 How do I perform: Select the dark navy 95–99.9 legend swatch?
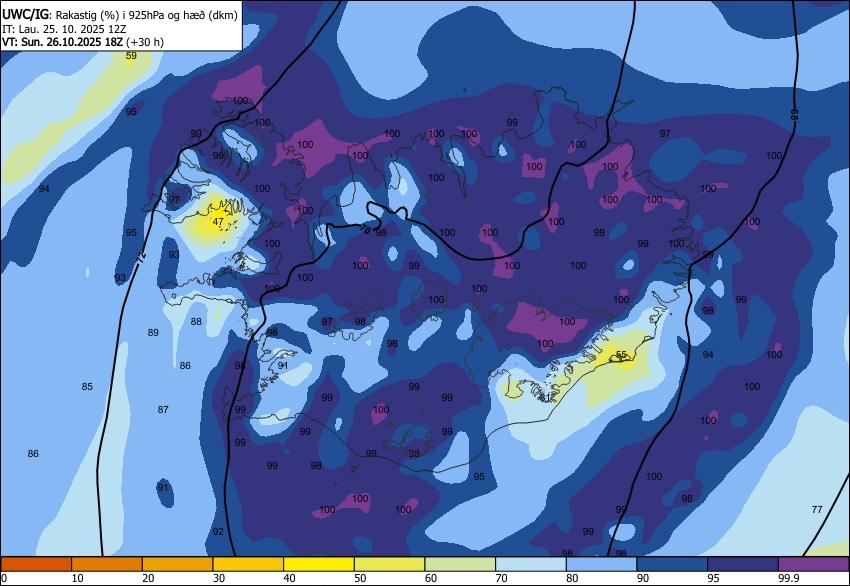coord(743,564)
